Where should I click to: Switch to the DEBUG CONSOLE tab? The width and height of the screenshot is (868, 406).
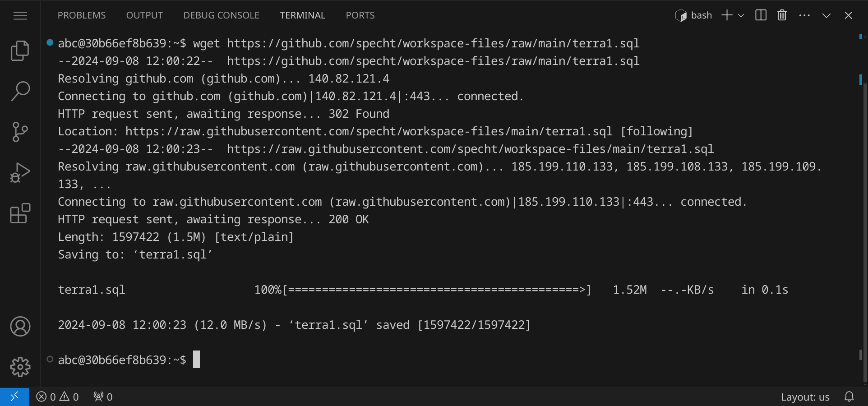221,15
